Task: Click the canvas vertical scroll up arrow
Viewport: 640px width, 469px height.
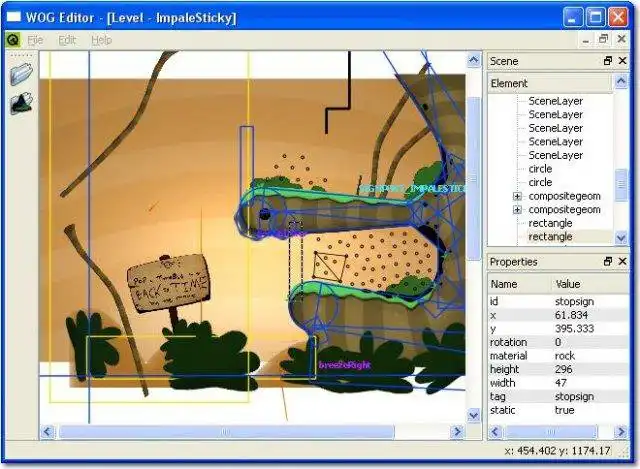Action: (x=473, y=60)
